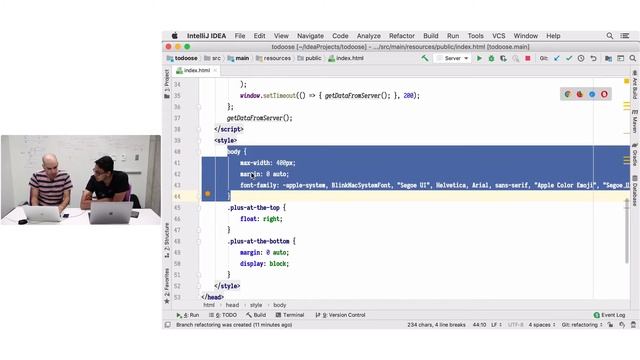Click the todoose breadcrumb in navigation bar
This screenshot has height=360, width=640.
coord(182,58)
